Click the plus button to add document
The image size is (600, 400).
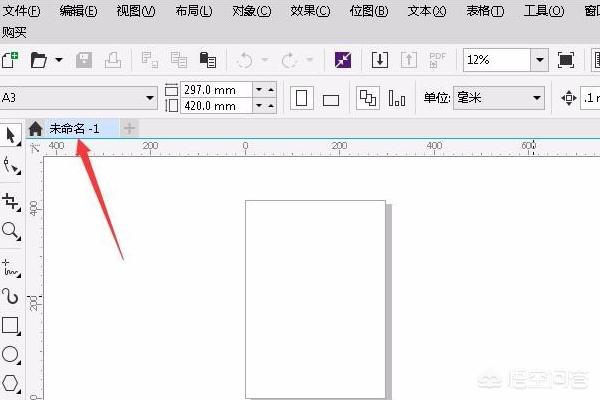[129, 128]
